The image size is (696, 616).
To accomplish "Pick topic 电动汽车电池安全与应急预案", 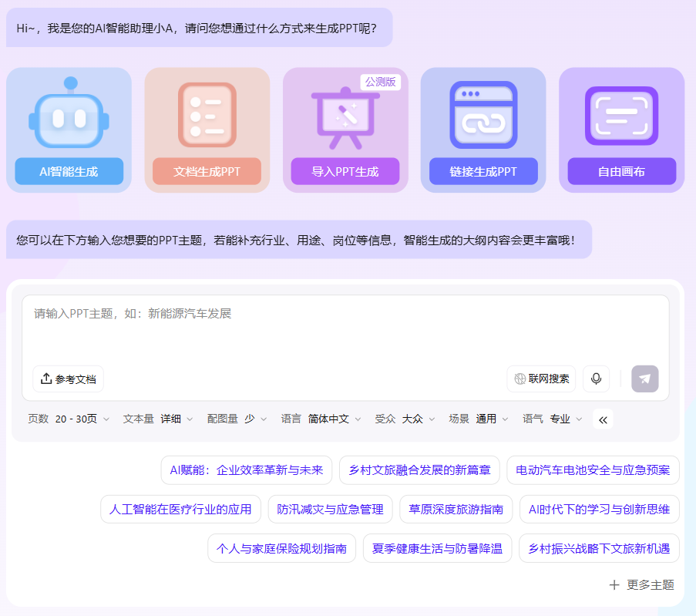I will click(x=593, y=470).
